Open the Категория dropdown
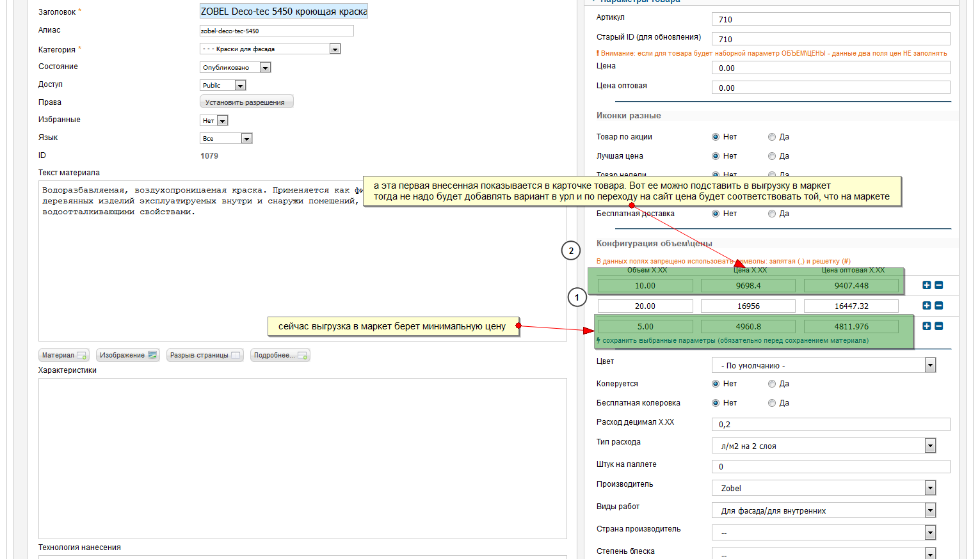This screenshot has height=559, width=980. point(270,49)
